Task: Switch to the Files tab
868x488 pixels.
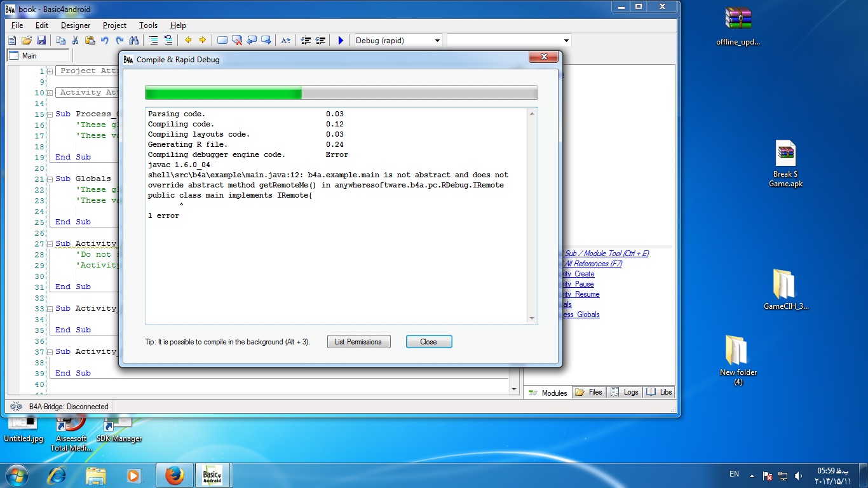Action: (x=588, y=392)
